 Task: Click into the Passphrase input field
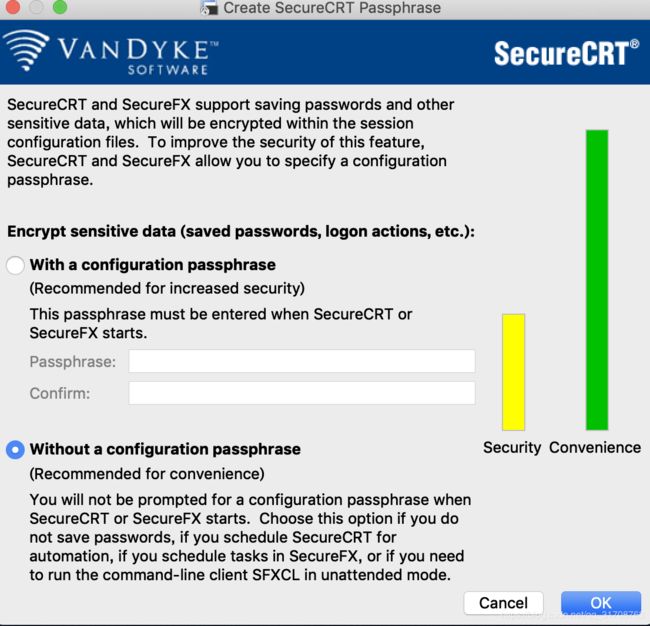pyautogui.click(x=301, y=361)
